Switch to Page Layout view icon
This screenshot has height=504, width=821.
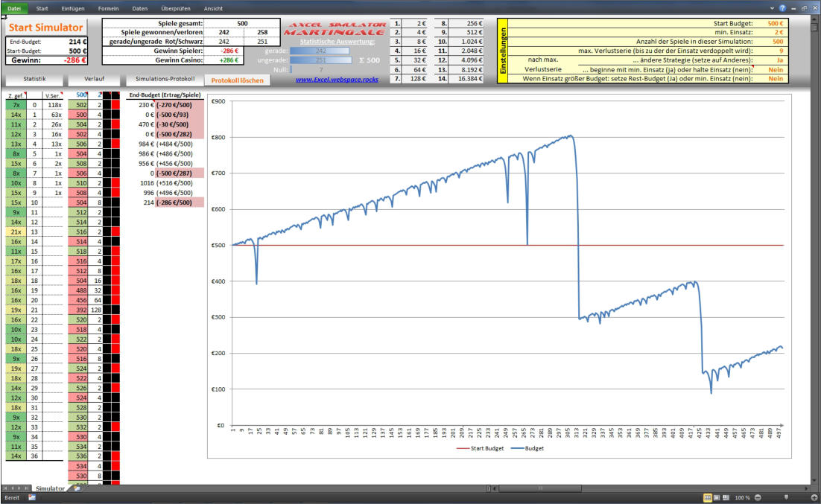(x=717, y=497)
